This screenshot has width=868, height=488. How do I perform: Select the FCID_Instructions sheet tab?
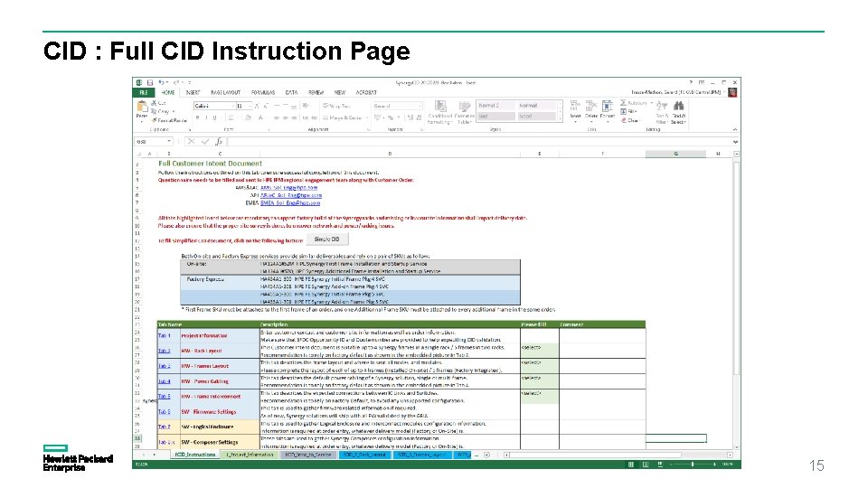click(x=195, y=455)
